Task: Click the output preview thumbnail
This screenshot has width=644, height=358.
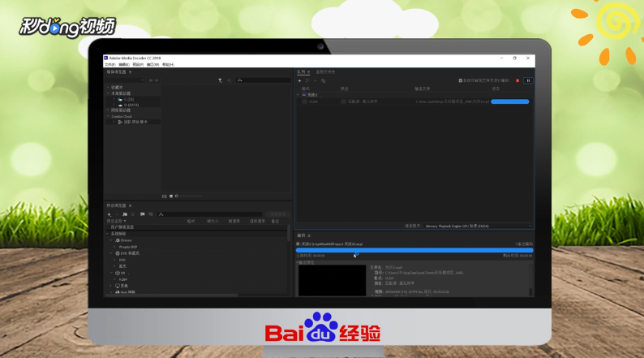Action: point(332,280)
